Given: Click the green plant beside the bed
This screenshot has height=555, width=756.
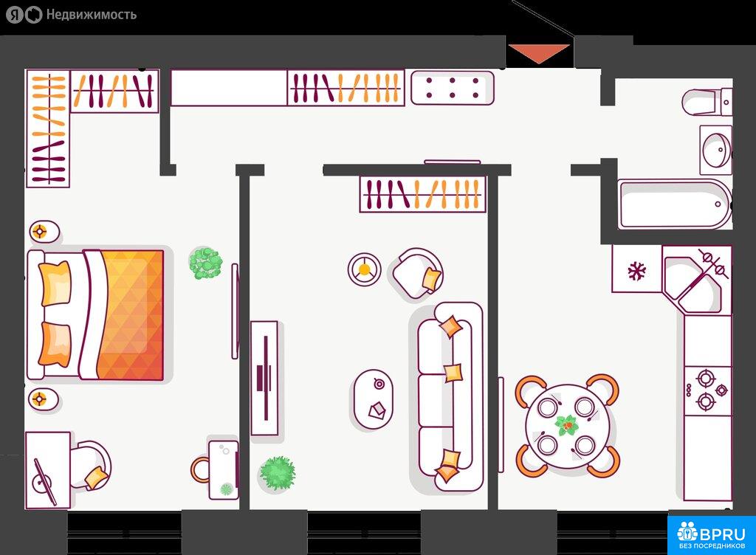Looking at the screenshot, I should (205, 263).
